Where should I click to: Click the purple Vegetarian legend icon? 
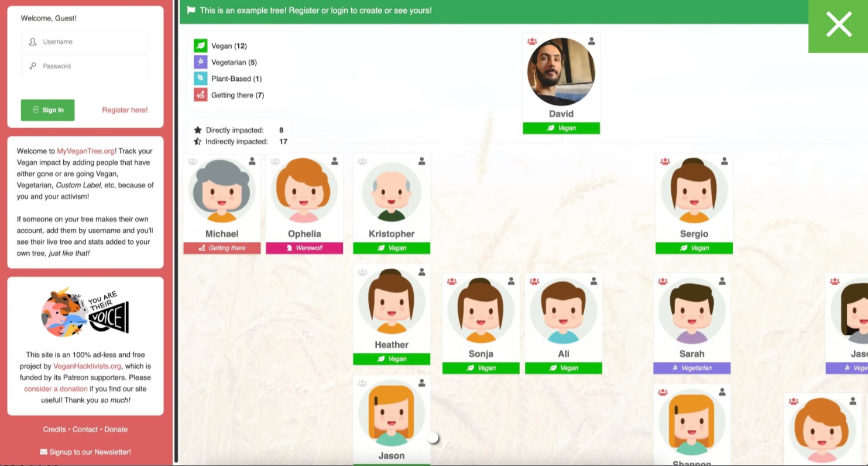click(201, 62)
